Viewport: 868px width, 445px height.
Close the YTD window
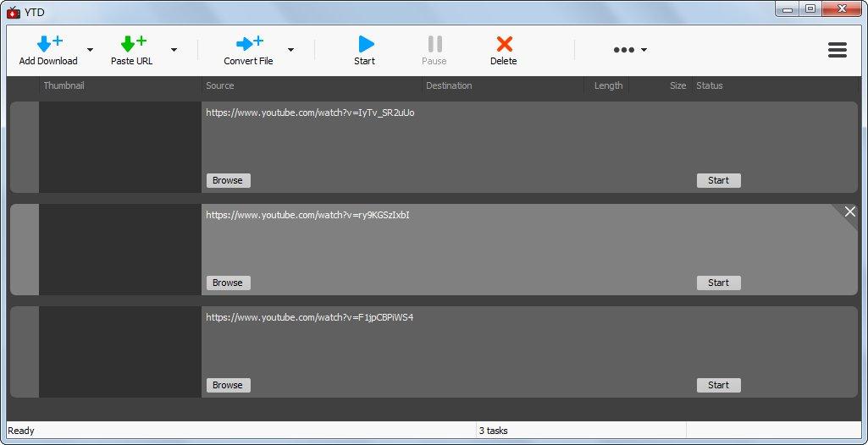tap(843, 8)
